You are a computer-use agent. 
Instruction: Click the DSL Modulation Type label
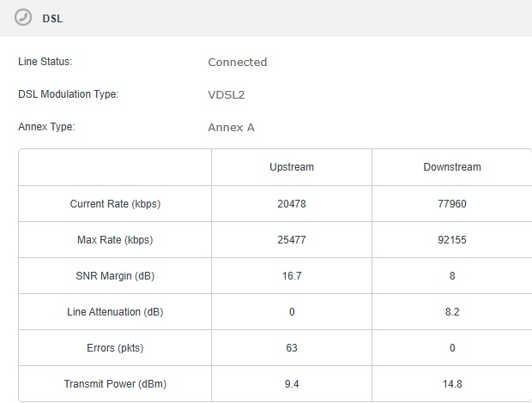[68, 93]
